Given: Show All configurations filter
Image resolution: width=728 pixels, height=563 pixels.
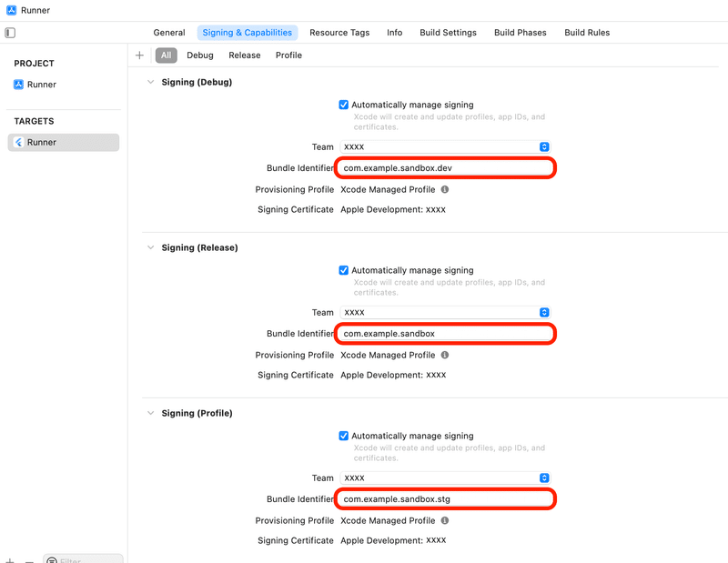Looking at the screenshot, I should coord(166,55).
